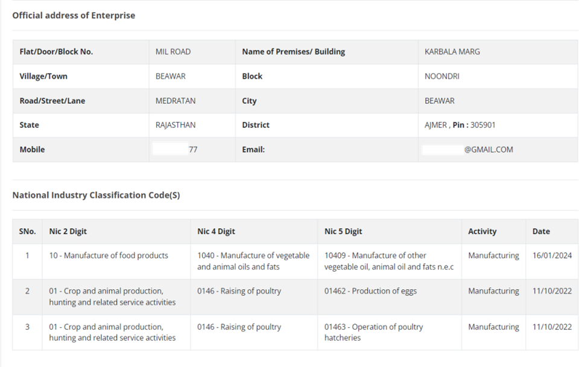588x367 pixels.
Task: Click the "SNo." column header
Action: [x=27, y=231]
